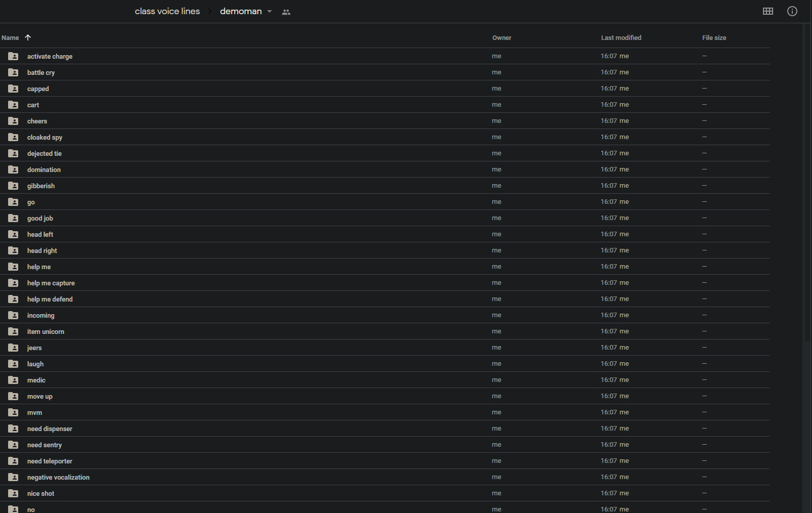Switch to grid layout view
Screen dimensions: 812x513
768,11
